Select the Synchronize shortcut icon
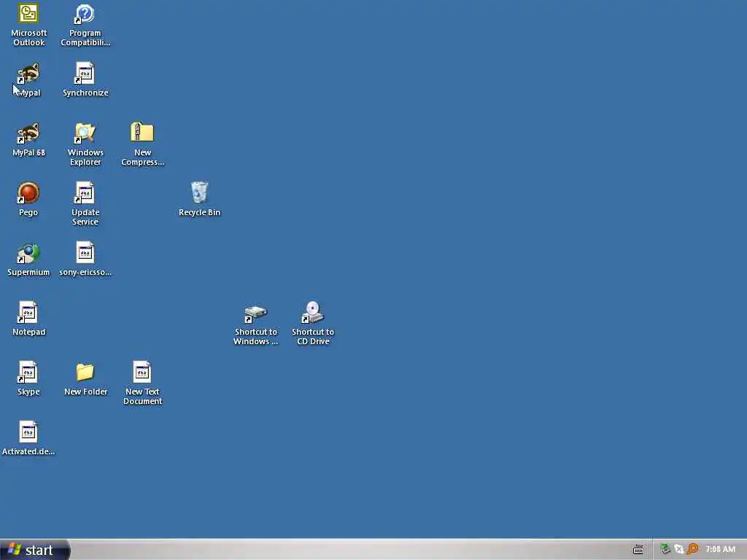Screen dimensions: 747x560 [x=85, y=74]
